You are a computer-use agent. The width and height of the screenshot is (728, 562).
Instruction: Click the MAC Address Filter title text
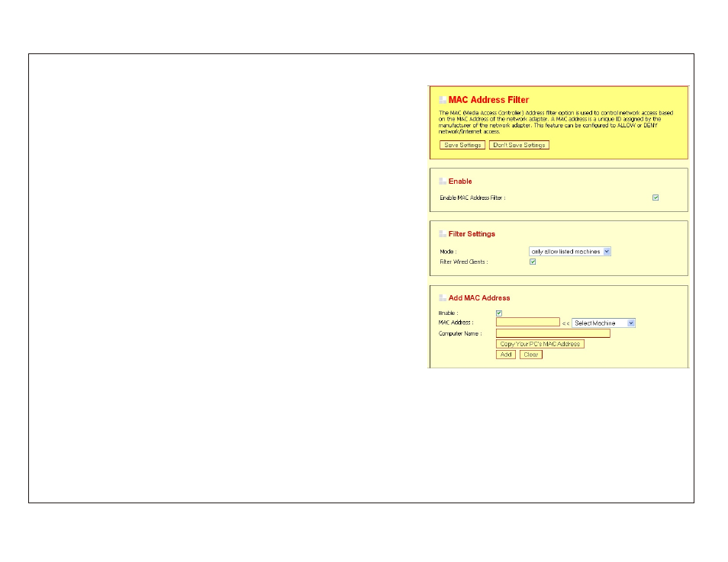pyautogui.click(x=488, y=100)
